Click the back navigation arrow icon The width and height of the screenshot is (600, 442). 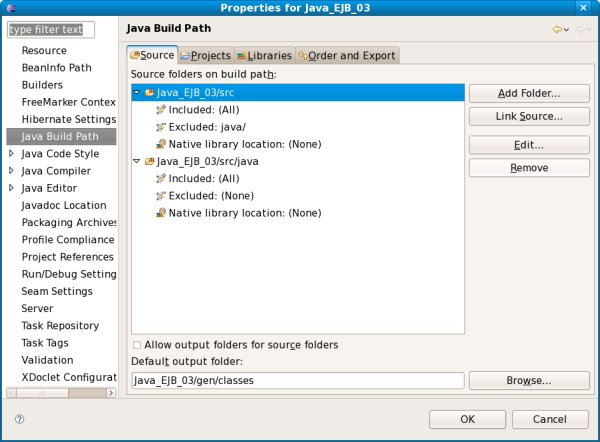557,30
